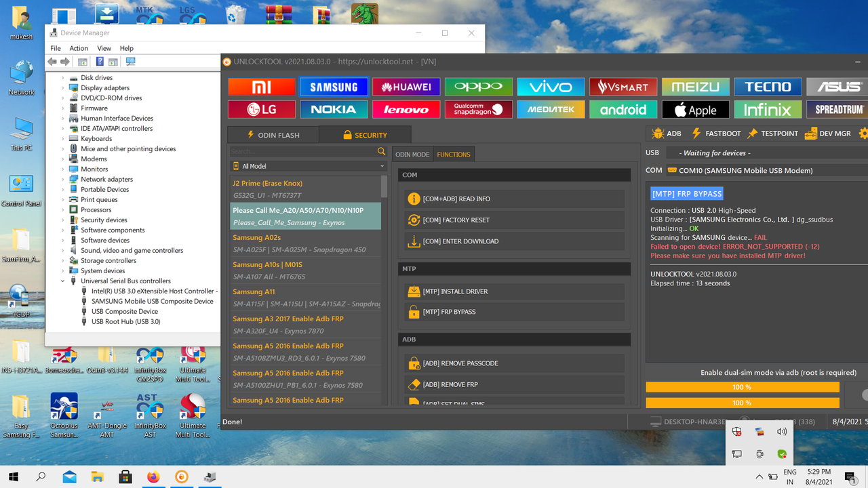This screenshot has height=488, width=868.
Task: Open the Action menu in Device Manager
Action: (79, 48)
